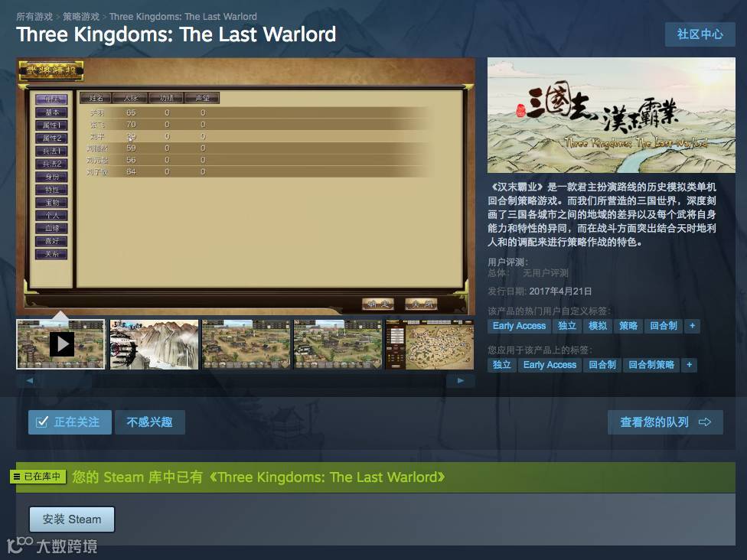Go to 策略游戏 breadcrumb category
This screenshot has height=560, width=747.
[x=81, y=17]
